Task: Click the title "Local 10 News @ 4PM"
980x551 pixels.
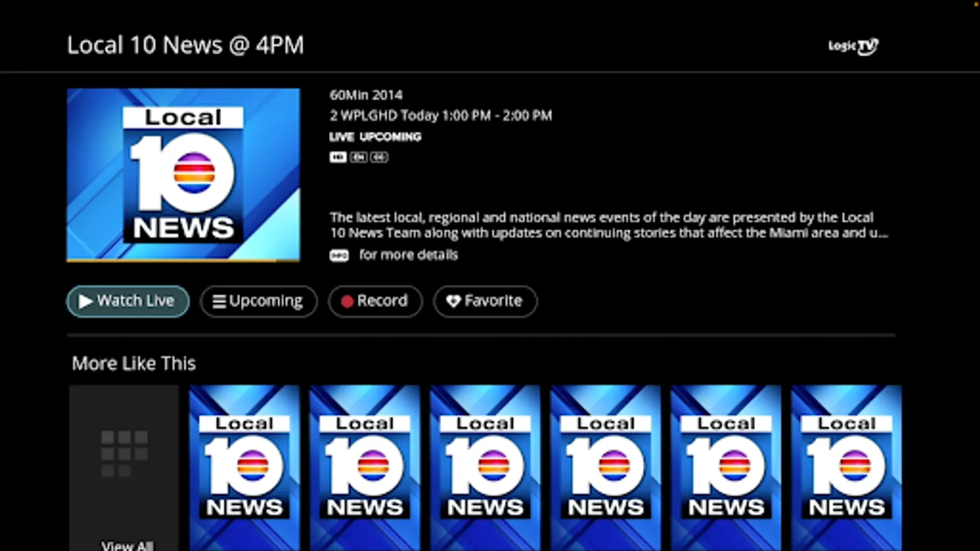Action: click(185, 45)
